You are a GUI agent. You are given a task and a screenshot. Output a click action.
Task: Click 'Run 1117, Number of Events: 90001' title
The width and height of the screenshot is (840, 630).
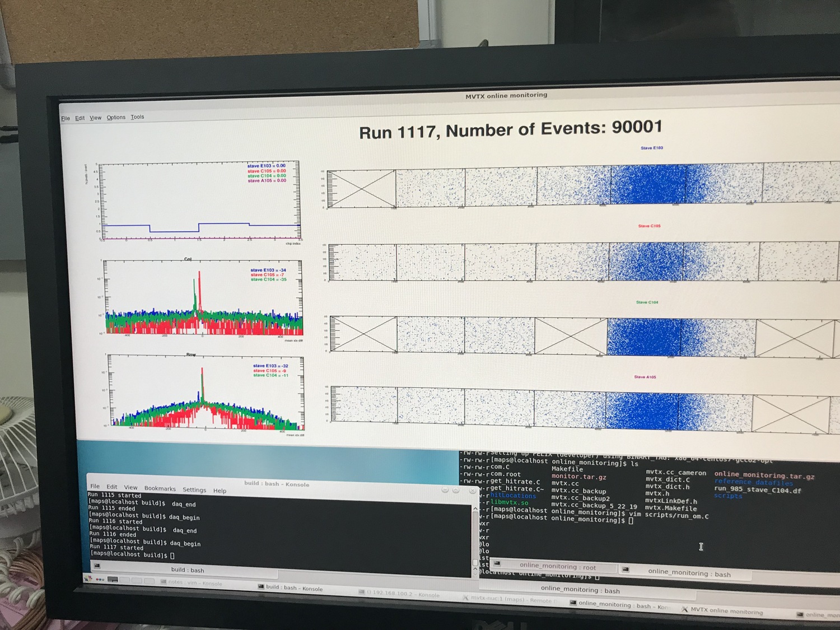click(511, 130)
